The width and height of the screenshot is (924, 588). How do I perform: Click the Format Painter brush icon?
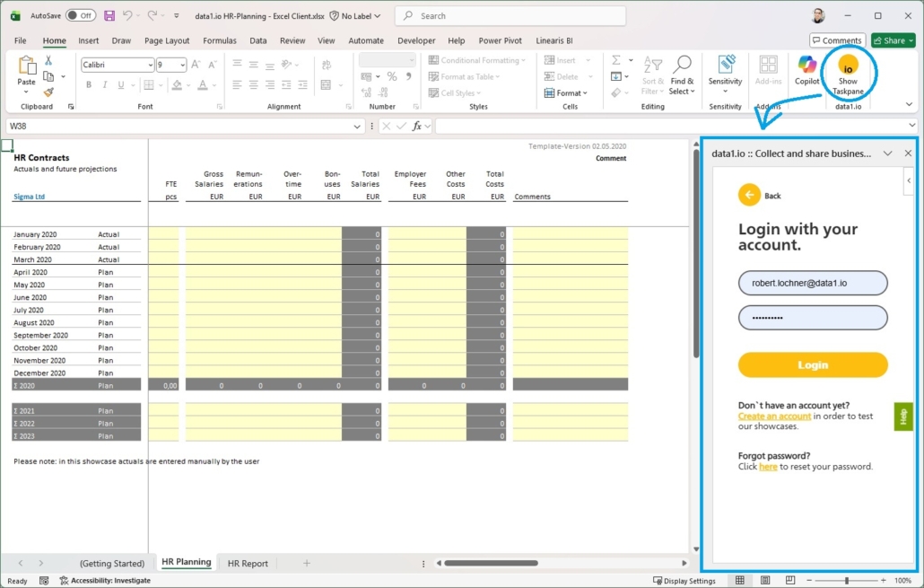pos(48,92)
